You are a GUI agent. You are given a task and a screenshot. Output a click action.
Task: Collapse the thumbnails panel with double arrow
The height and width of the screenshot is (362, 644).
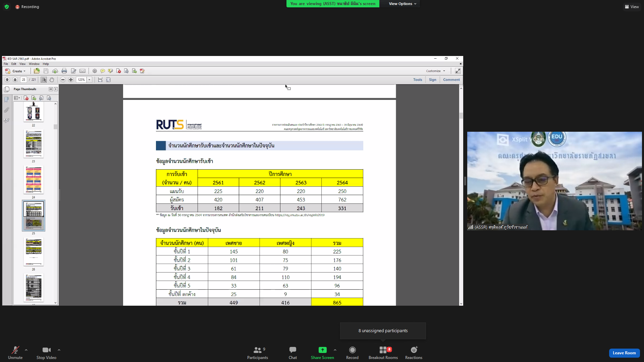click(51, 89)
